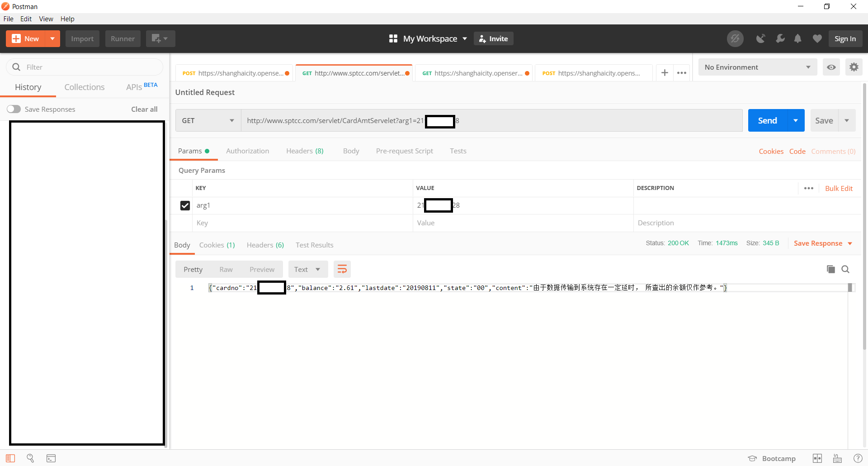Open Manage Environments gear icon
This screenshot has width=868, height=466.
click(x=854, y=67)
